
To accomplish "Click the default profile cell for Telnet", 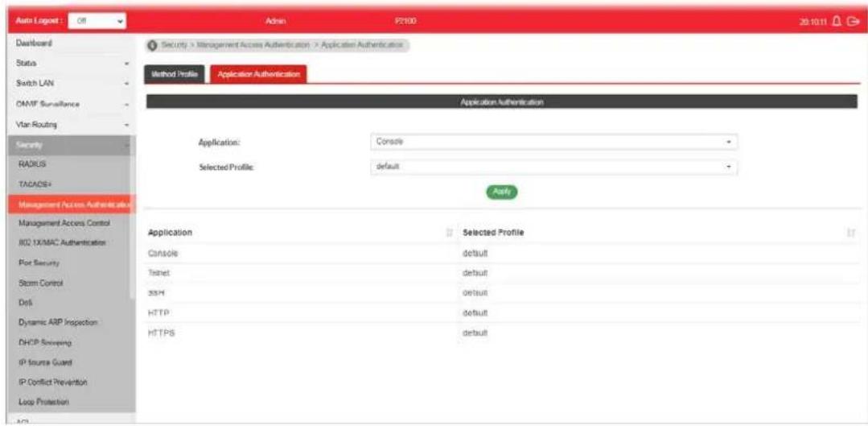I will tap(475, 274).
